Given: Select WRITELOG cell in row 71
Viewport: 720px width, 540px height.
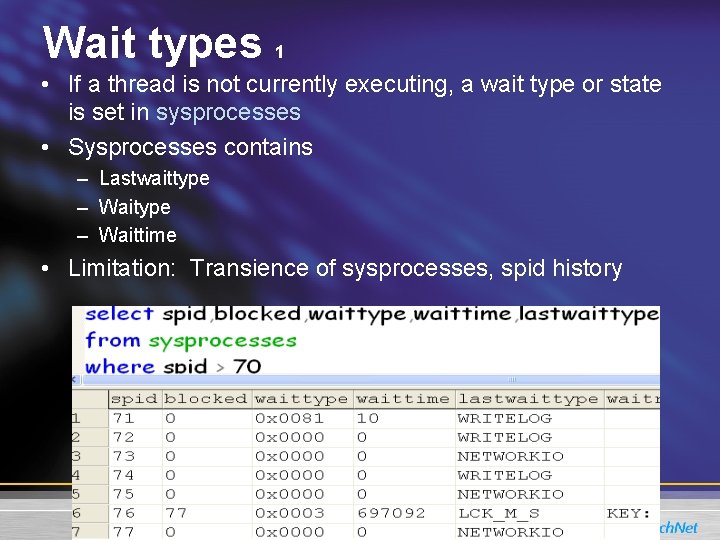Looking at the screenshot, I should point(529,418).
